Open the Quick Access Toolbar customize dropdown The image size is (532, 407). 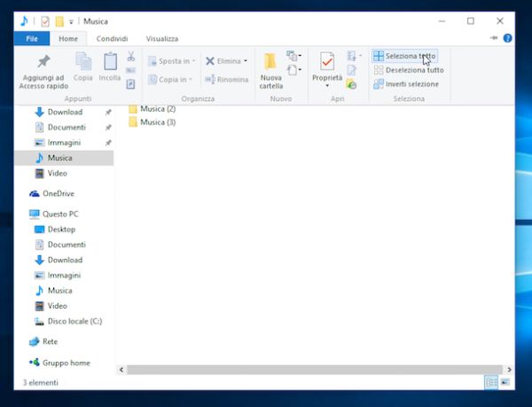70,20
